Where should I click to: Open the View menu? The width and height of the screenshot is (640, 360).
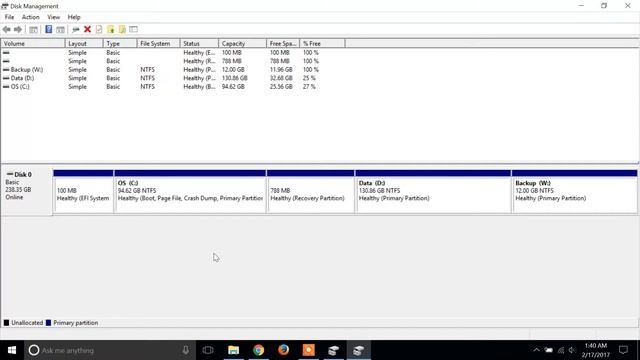point(53,17)
